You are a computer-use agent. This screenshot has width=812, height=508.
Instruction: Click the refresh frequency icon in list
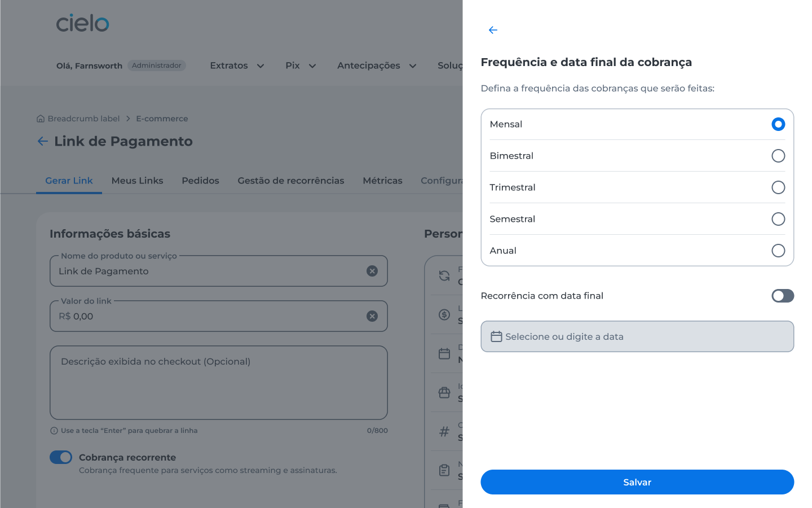point(444,275)
